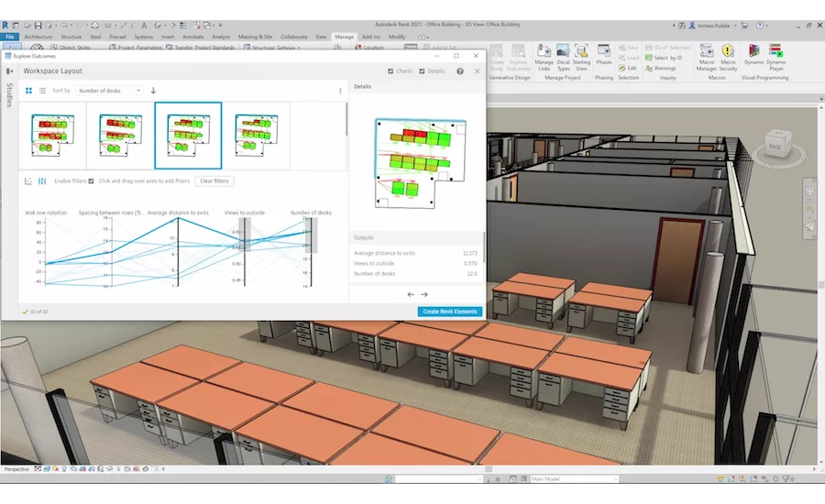
Task: Click the Revit application logo
Action: point(5,25)
